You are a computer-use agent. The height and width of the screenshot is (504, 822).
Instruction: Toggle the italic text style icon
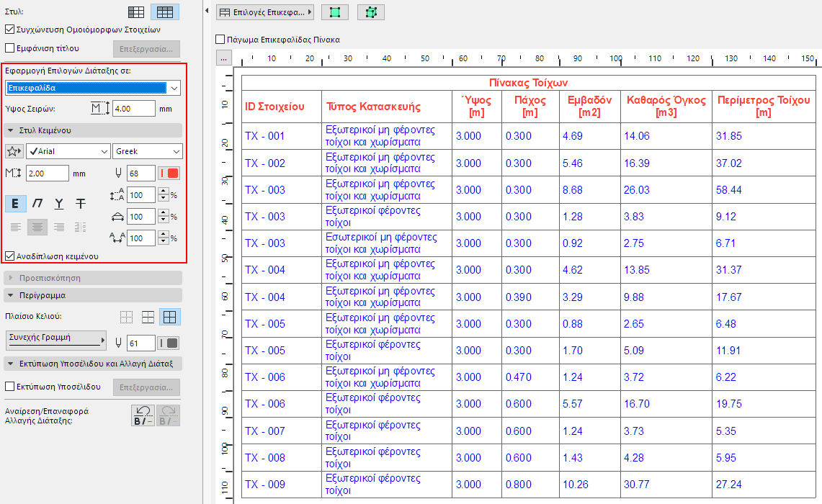click(x=37, y=204)
